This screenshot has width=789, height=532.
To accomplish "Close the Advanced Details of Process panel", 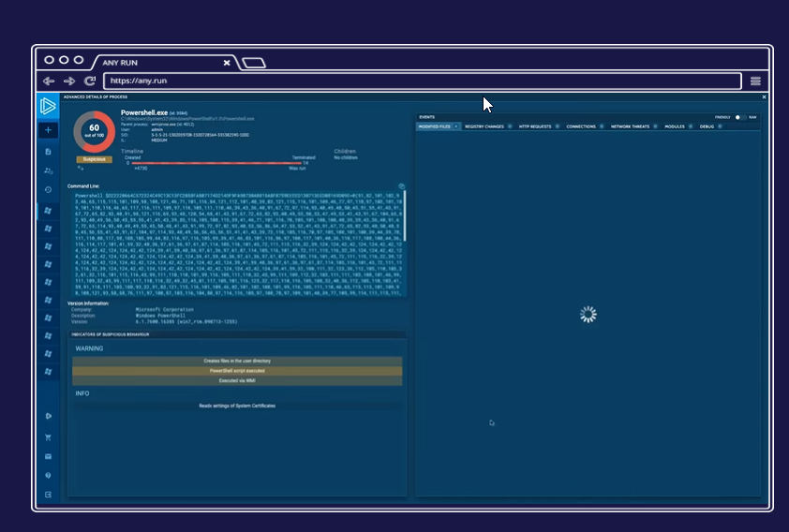I will click(764, 97).
